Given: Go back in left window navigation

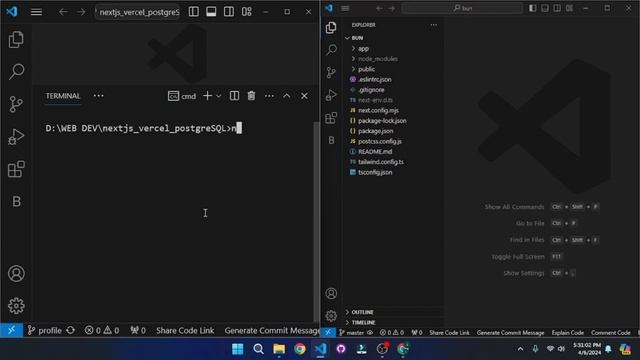Looking at the screenshot, I should click(63, 12).
